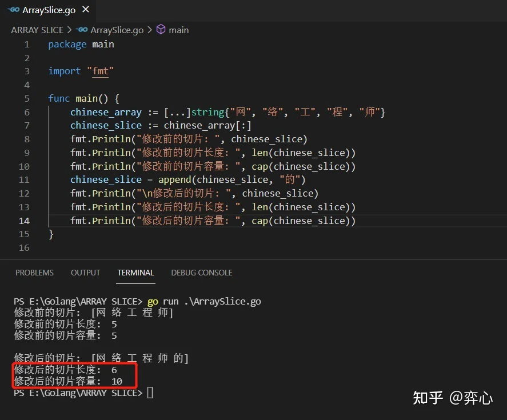The width and height of the screenshot is (507, 420).
Task: Click closing brace on line 15
Action: (51, 234)
